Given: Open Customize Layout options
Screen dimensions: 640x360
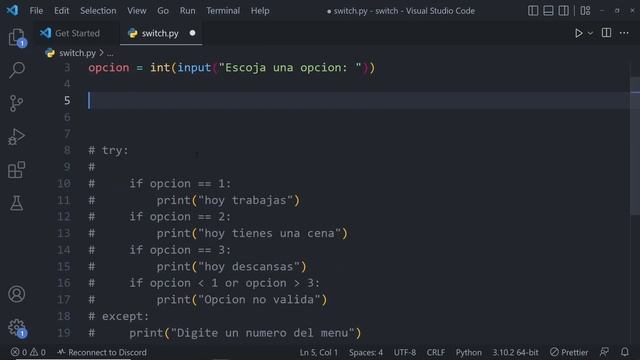Looking at the screenshot, I should 585,11.
